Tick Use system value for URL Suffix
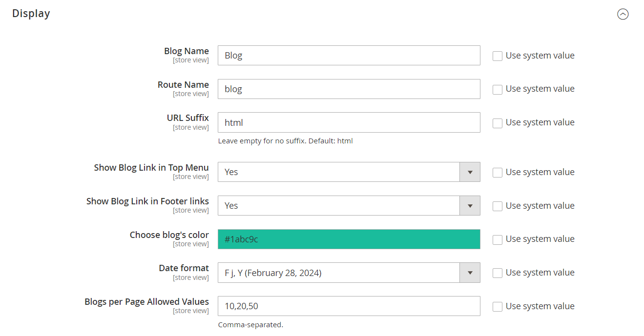This screenshot has width=644, height=336. (497, 123)
